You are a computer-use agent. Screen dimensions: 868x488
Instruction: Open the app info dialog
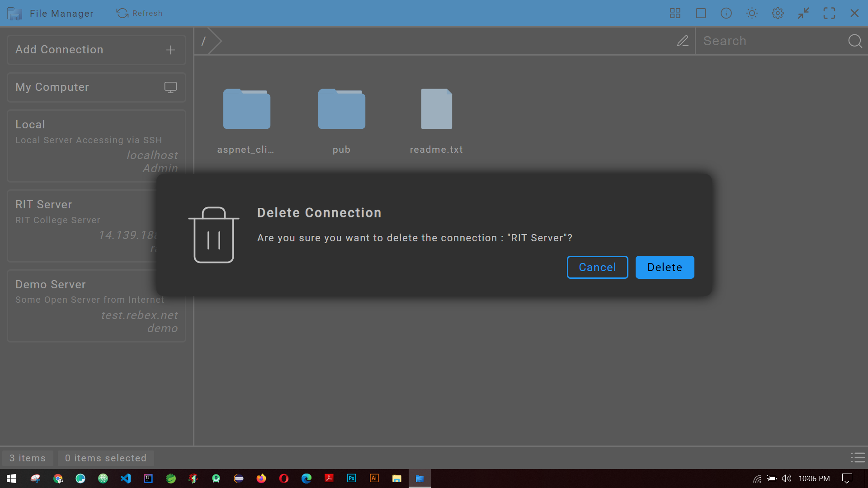pos(726,13)
